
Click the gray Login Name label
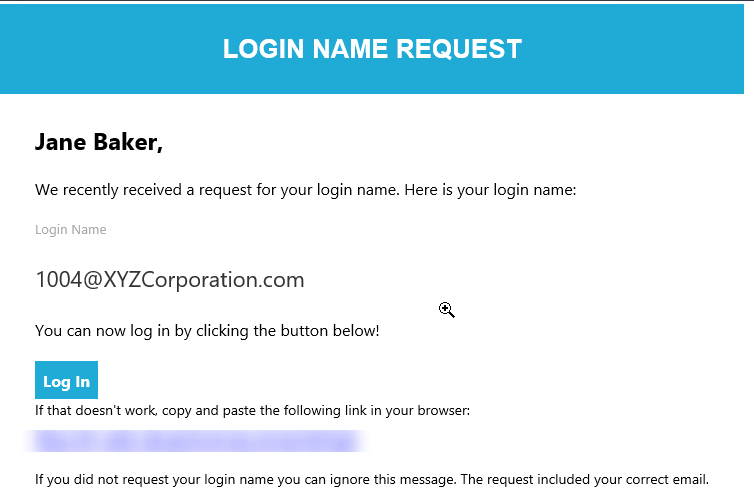pyautogui.click(x=71, y=230)
